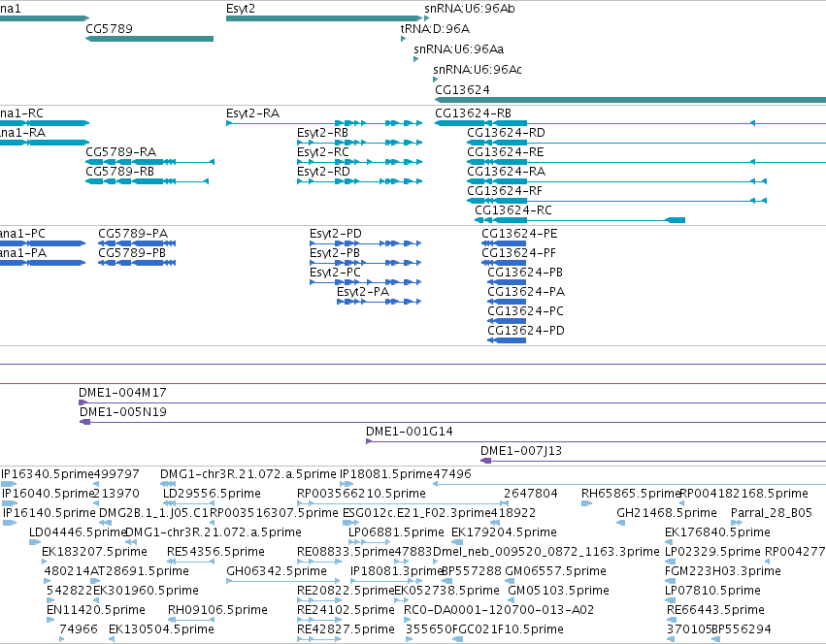Open the Esyt2-RA transcript label
826x644 pixels.
pyautogui.click(x=253, y=113)
